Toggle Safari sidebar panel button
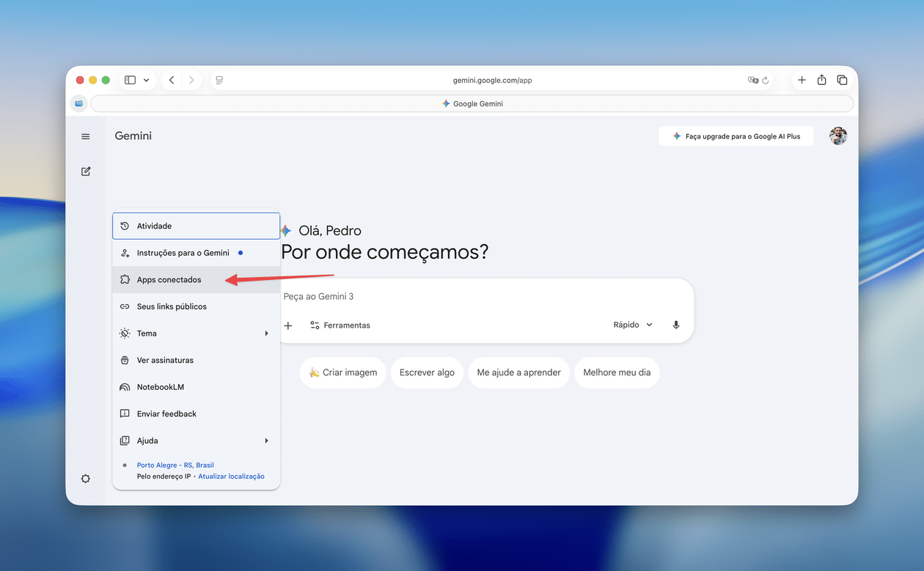 coord(131,80)
